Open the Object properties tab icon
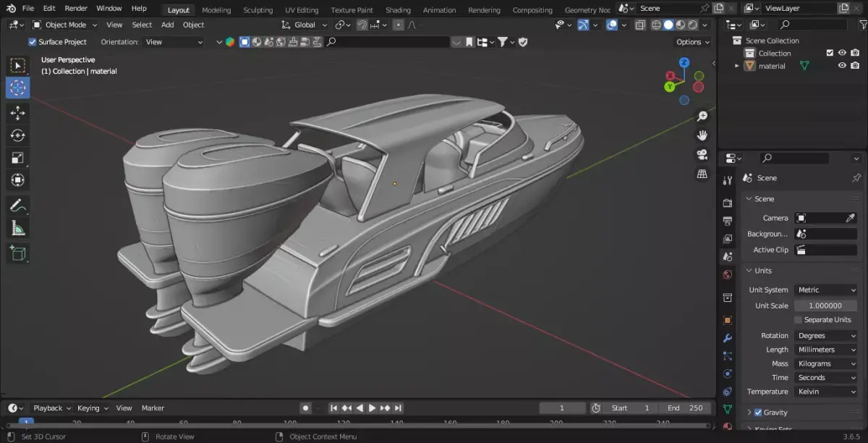 point(728,320)
